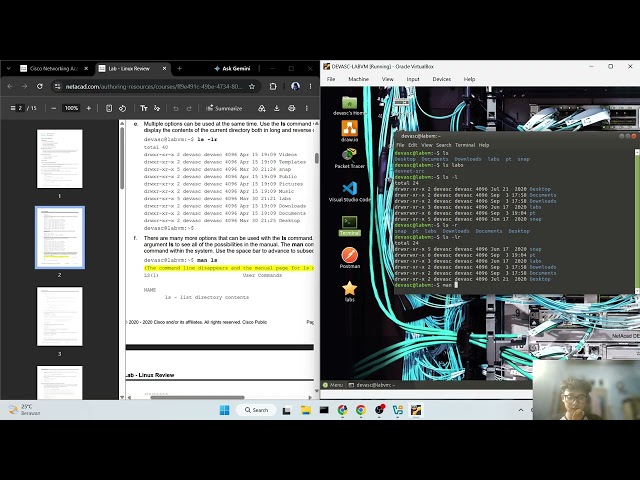The height and width of the screenshot is (480, 640).
Task: Select devasc@labvm taskbar item in VM panel
Action: [x=372, y=385]
